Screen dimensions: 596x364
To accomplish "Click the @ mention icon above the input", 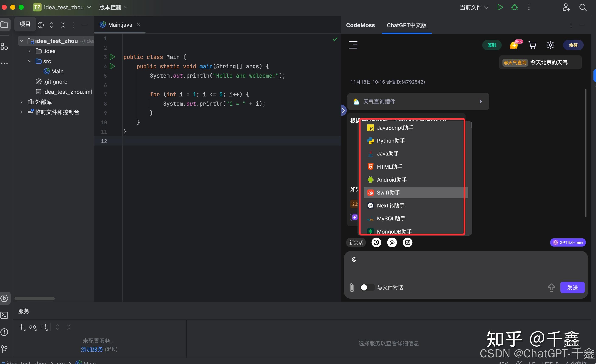I will [x=392, y=242].
